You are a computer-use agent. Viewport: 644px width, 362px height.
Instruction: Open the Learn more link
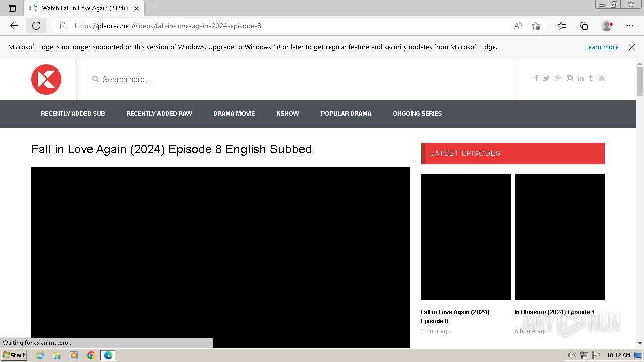tap(602, 47)
